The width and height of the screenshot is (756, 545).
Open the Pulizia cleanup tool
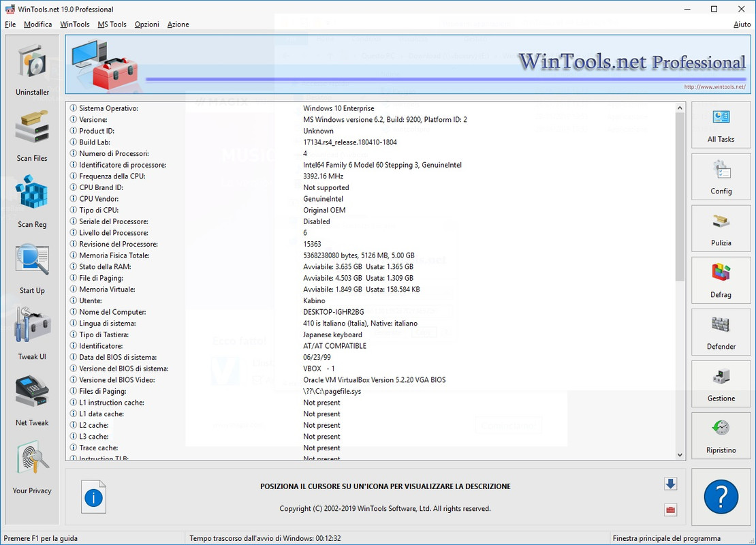721,228
